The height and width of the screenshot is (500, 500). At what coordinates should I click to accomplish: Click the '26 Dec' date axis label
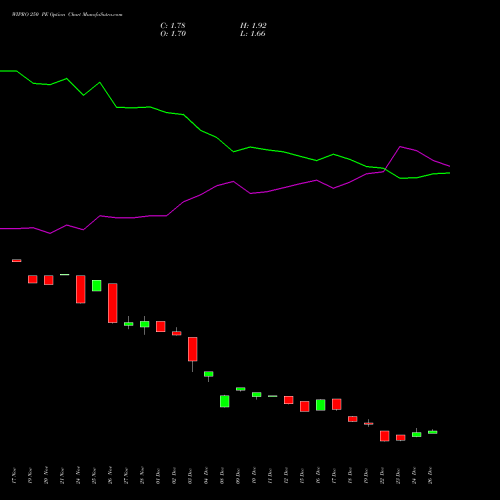click(430, 476)
